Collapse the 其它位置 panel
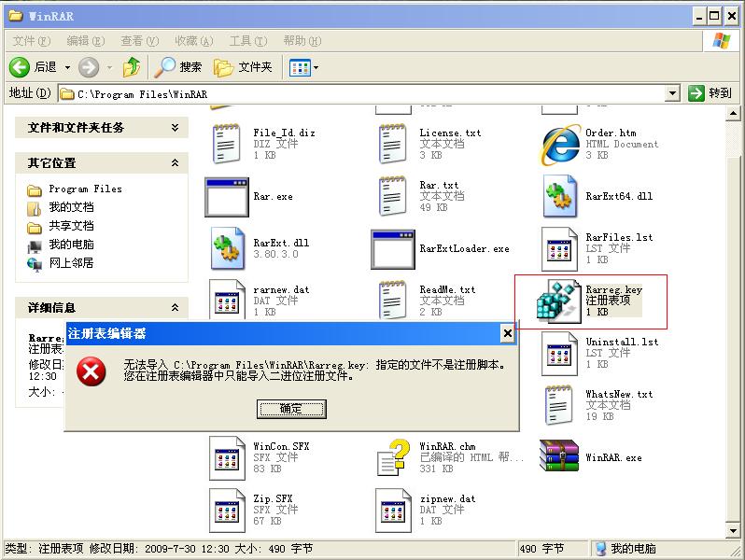The image size is (745, 560). 175,163
